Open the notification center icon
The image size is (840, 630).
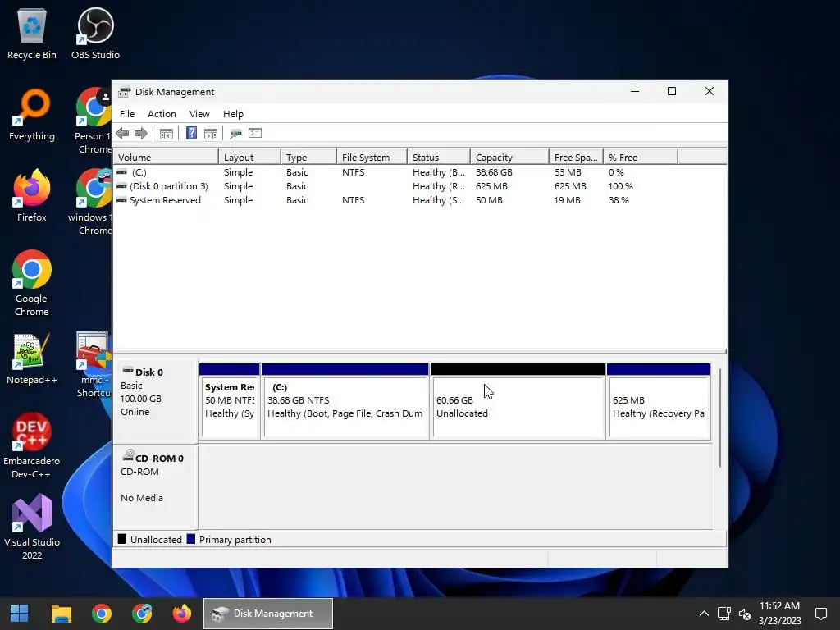[820, 614]
